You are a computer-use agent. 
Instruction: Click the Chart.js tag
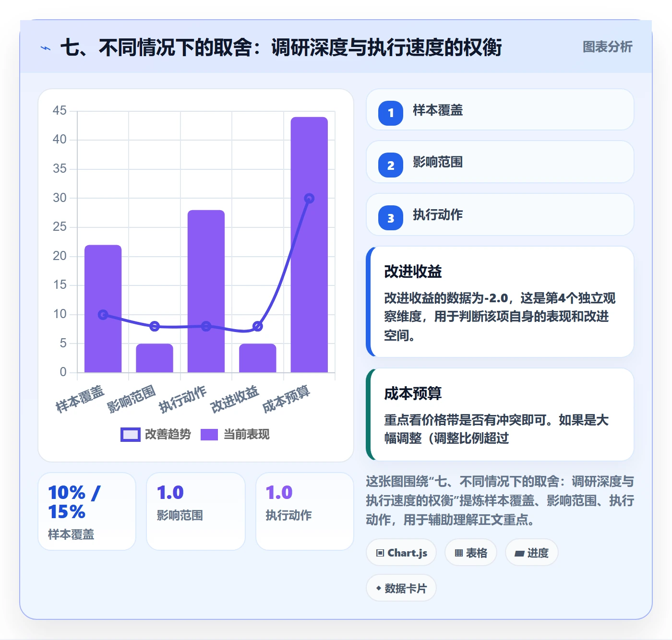401,553
